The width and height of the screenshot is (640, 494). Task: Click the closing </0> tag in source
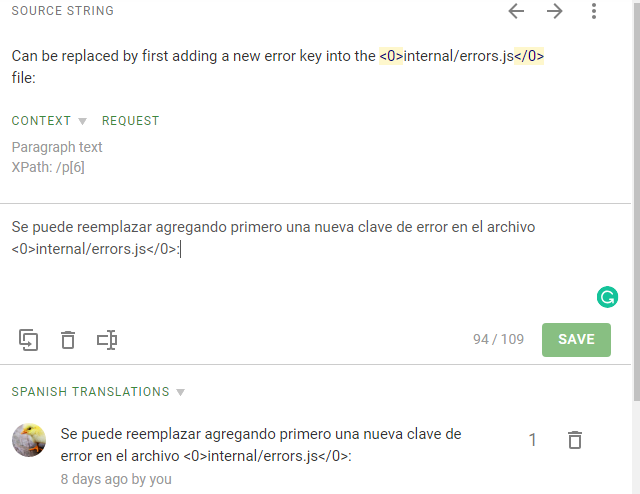point(529,56)
